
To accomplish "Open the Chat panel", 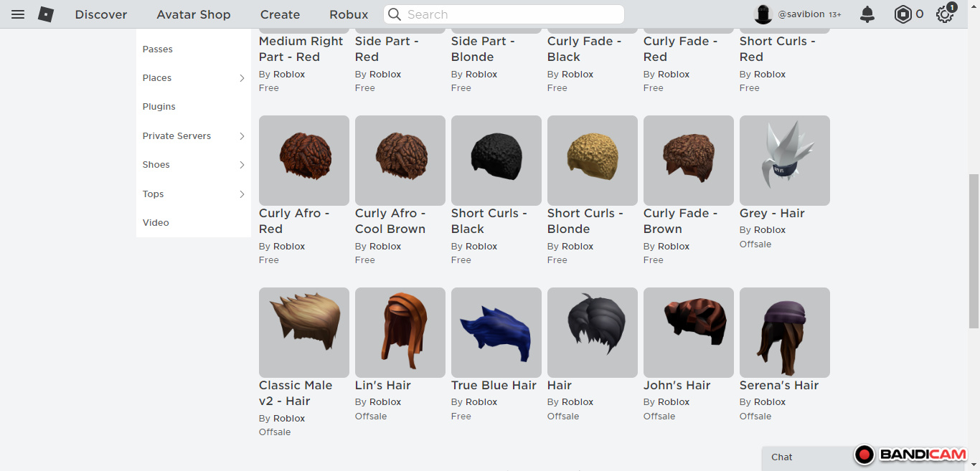I will click(x=782, y=457).
